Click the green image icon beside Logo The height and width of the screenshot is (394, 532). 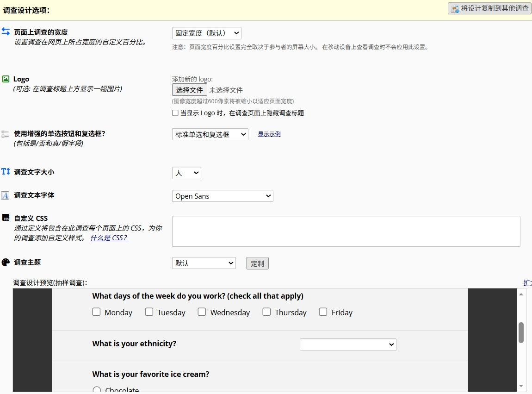pos(6,79)
